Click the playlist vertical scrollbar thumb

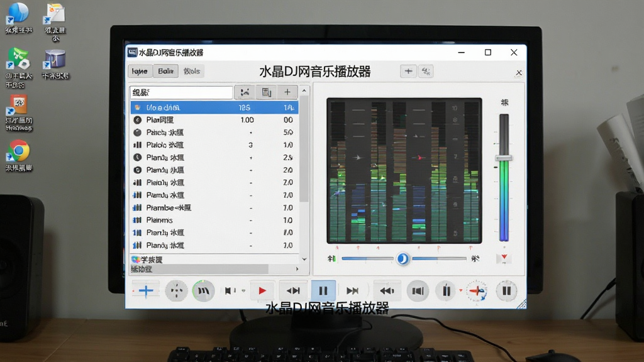click(304, 148)
